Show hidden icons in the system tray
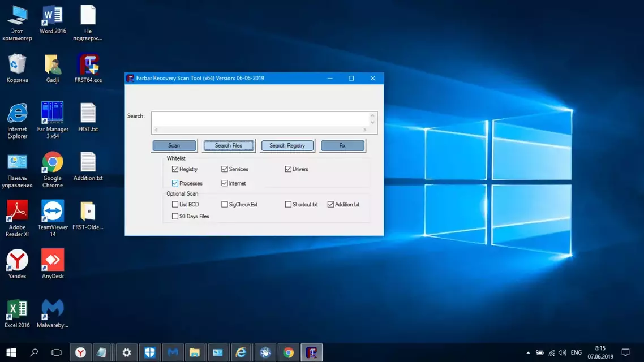The width and height of the screenshot is (644, 362). [x=528, y=352]
